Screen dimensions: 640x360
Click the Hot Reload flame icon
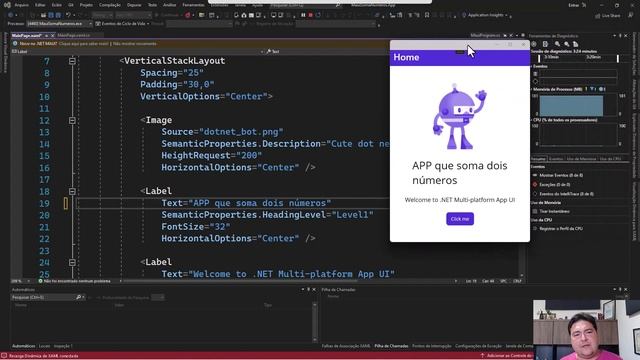click(187, 15)
